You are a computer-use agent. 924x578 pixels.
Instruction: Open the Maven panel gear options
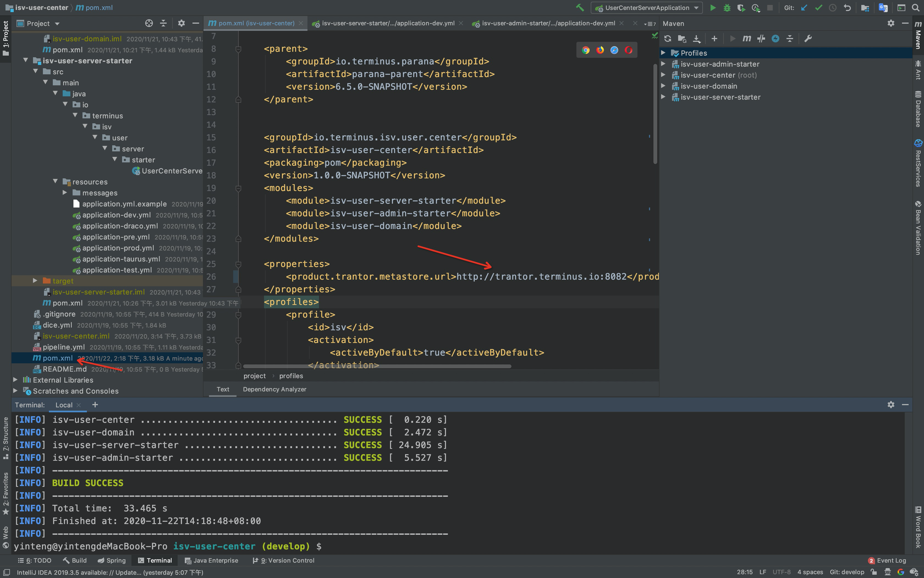[x=891, y=23]
